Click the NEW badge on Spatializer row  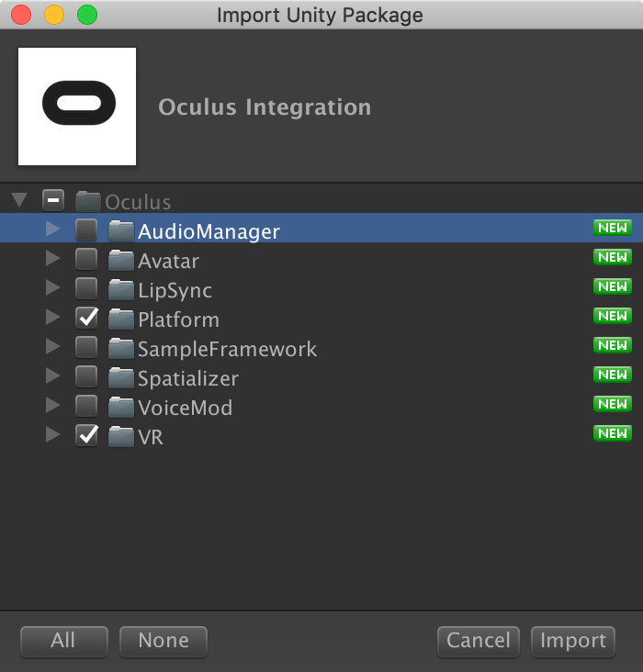[x=613, y=375]
